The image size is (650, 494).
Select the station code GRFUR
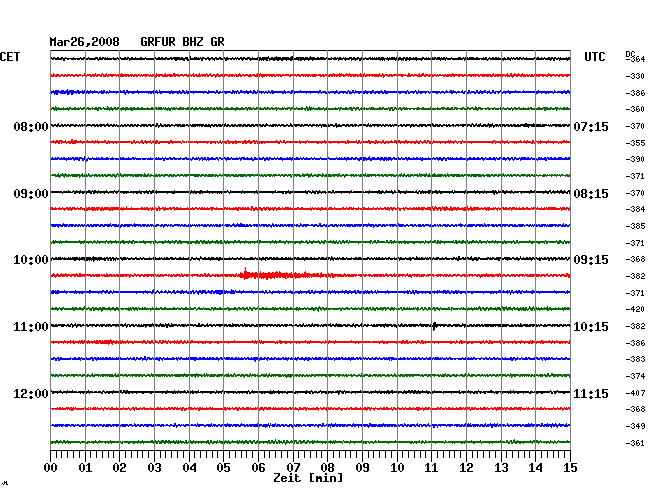(x=158, y=42)
